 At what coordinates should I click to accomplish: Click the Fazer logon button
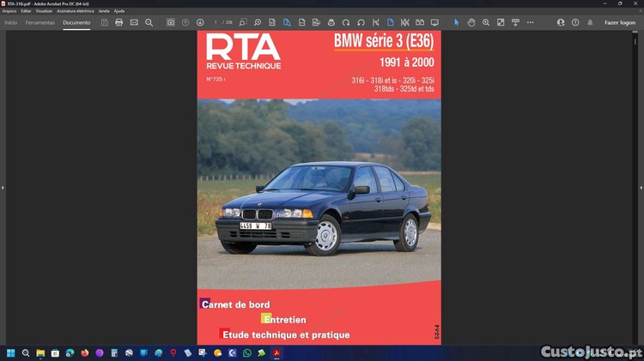pyautogui.click(x=620, y=22)
